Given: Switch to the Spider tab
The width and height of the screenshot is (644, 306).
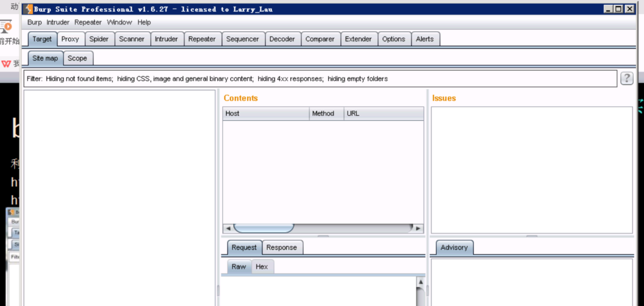Looking at the screenshot, I should coord(99,39).
